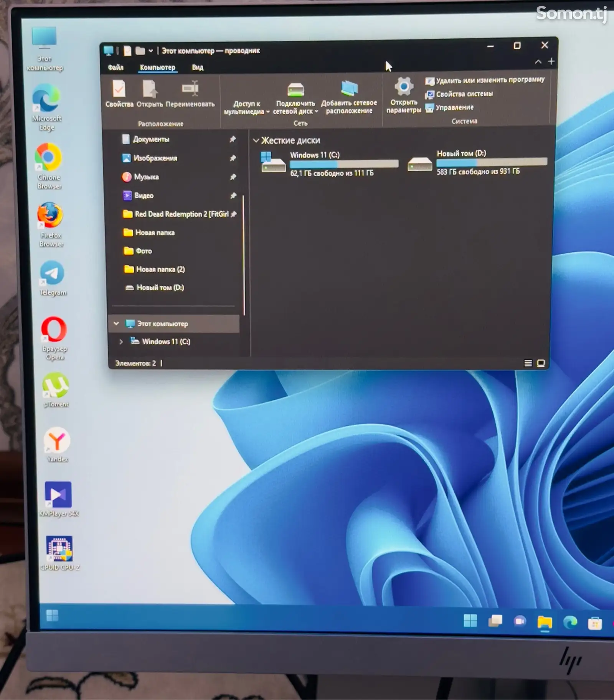Image resolution: width=614 pixels, height=700 pixels.
Task: Click the quick access properties icon
Action: pyautogui.click(x=127, y=51)
